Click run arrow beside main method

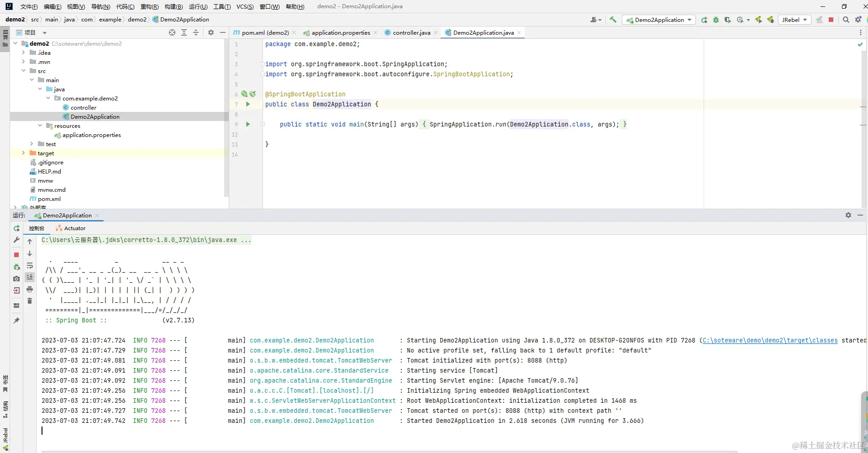(248, 124)
